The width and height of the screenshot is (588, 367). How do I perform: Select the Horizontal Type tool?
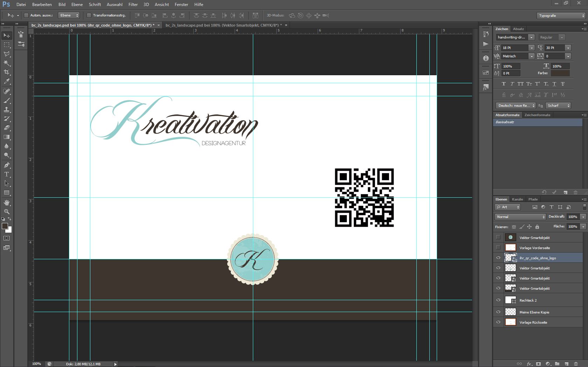(x=7, y=174)
